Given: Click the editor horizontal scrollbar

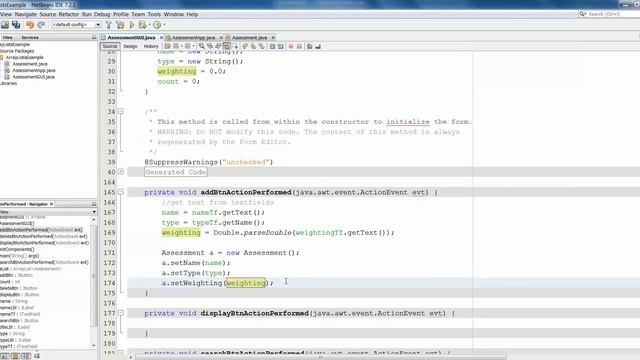Looking at the screenshot, I should point(320,357).
